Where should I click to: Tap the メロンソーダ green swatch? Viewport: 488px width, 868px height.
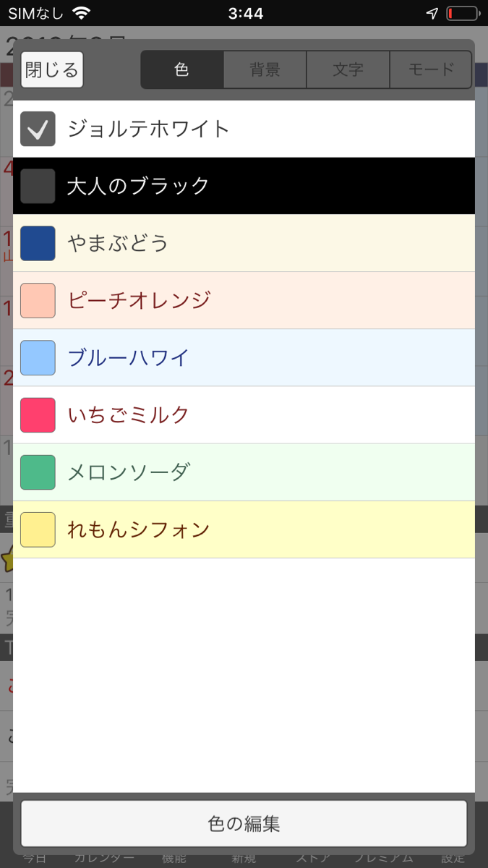coord(37,471)
